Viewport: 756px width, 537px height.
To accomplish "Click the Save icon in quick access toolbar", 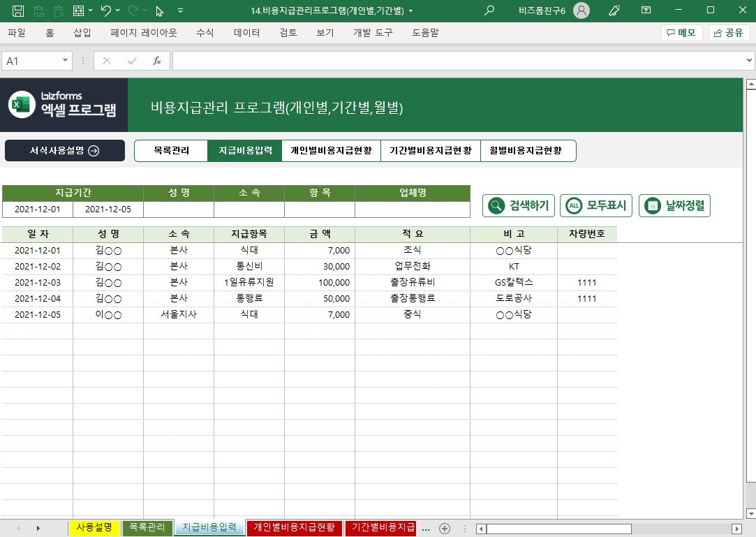I will point(18,10).
